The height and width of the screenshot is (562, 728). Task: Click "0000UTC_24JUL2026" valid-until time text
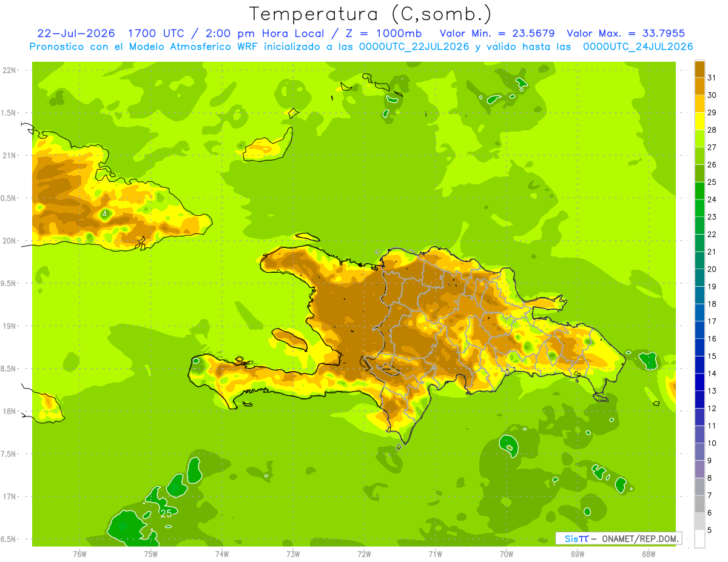coord(638,47)
